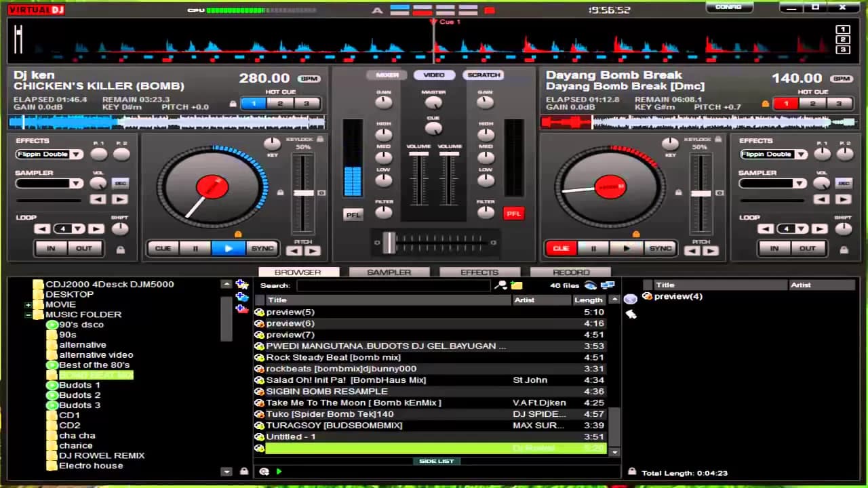Click the search options icon beside Search field
Screen dimensions: 868x488
click(x=501, y=285)
